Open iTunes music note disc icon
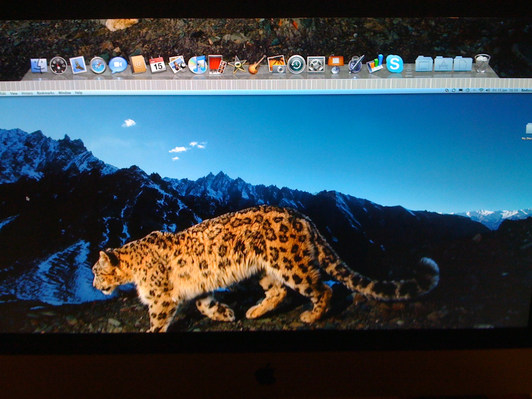This screenshot has width=532, height=399. (198, 65)
